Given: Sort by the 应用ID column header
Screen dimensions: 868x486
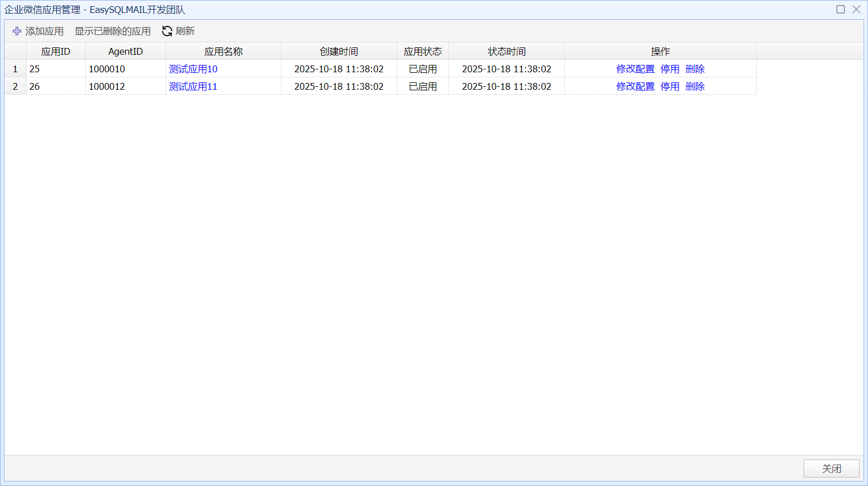Looking at the screenshot, I should pyautogui.click(x=55, y=51).
